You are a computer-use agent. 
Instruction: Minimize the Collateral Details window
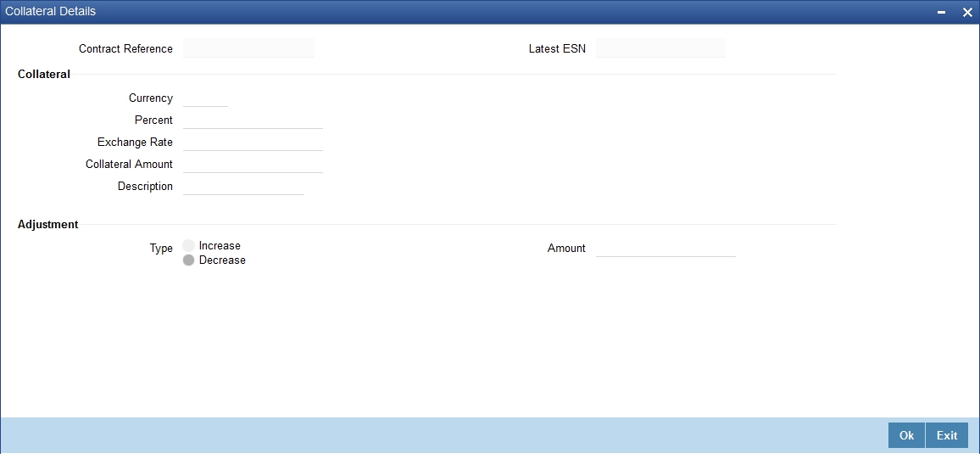coord(941,12)
